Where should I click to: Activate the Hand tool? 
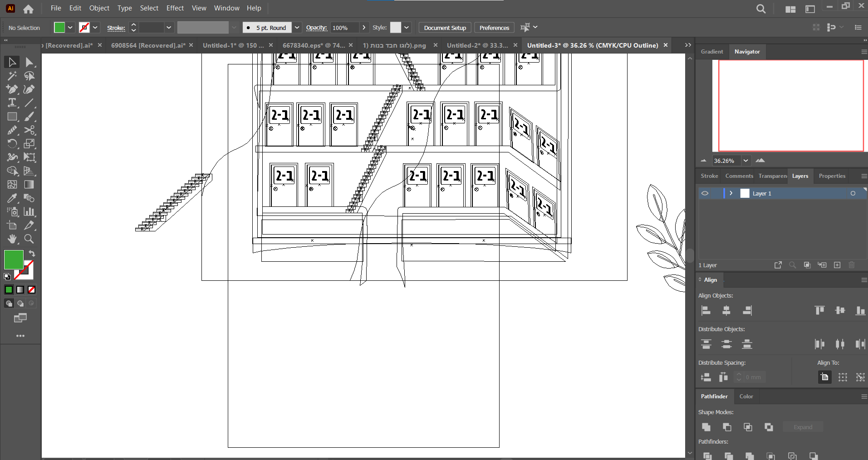[x=12, y=239]
